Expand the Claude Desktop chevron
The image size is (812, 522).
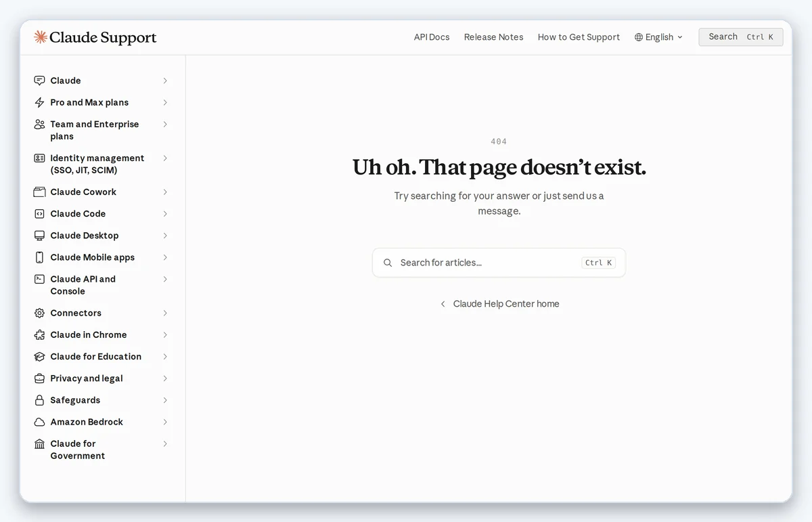pyautogui.click(x=165, y=236)
